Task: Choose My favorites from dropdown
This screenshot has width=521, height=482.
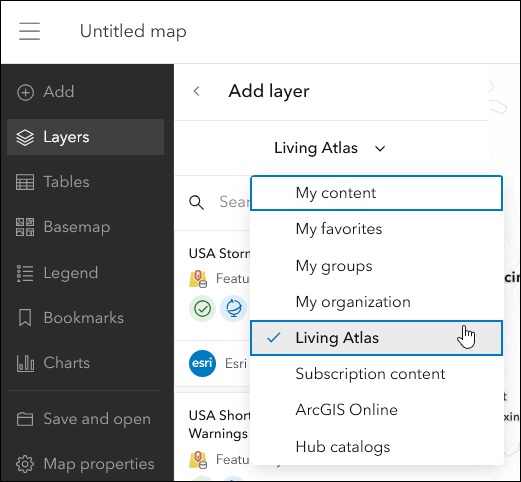Action: [376, 229]
